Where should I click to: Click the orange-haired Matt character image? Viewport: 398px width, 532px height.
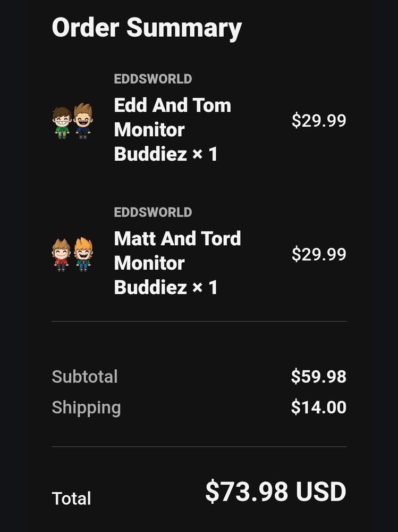pos(83,254)
